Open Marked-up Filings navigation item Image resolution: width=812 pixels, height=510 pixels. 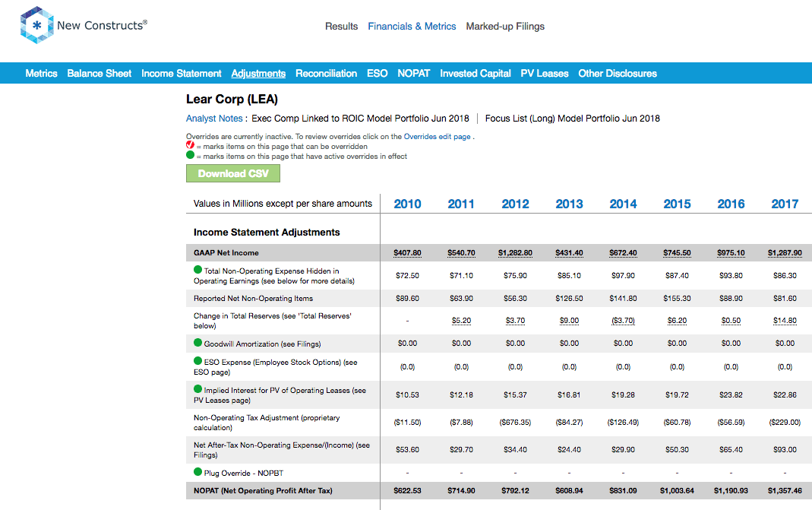coord(505,27)
